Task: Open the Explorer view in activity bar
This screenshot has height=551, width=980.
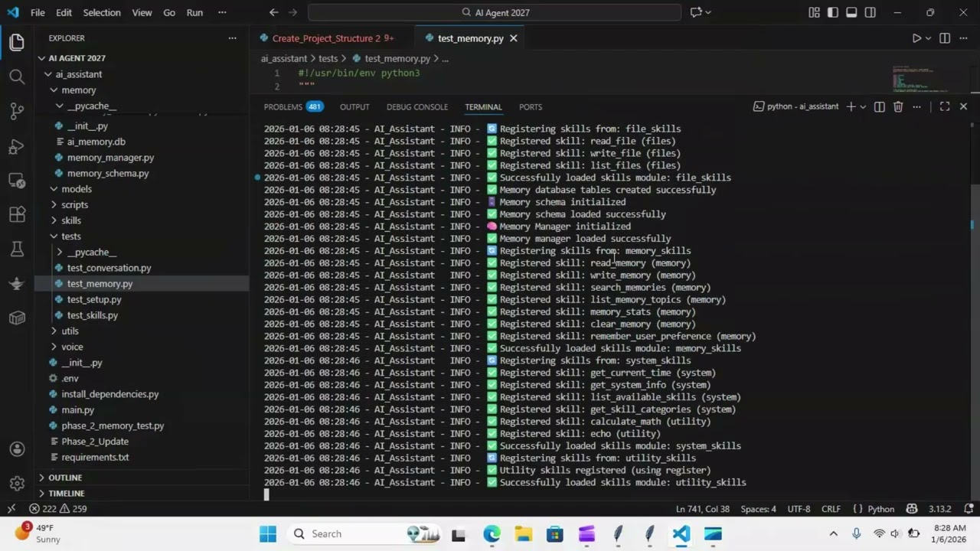Action: coord(17,43)
